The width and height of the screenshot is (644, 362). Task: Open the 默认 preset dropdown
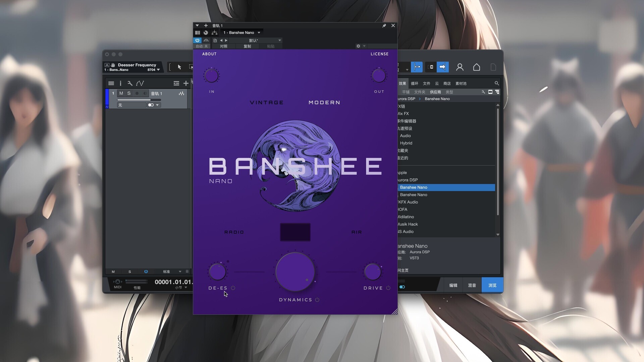pos(279,40)
